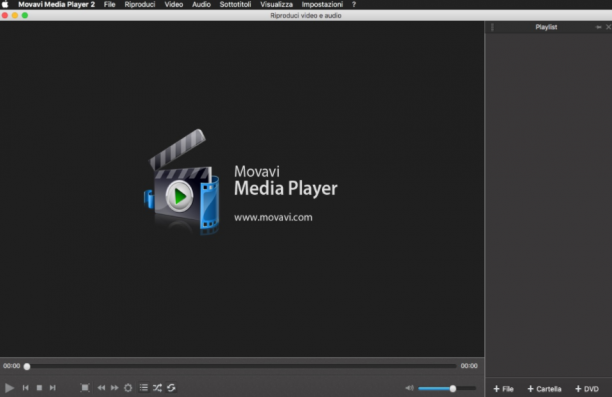Open the Sottotitoli menu
The width and height of the screenshot is (612, 397).
(x=235, y=4)
